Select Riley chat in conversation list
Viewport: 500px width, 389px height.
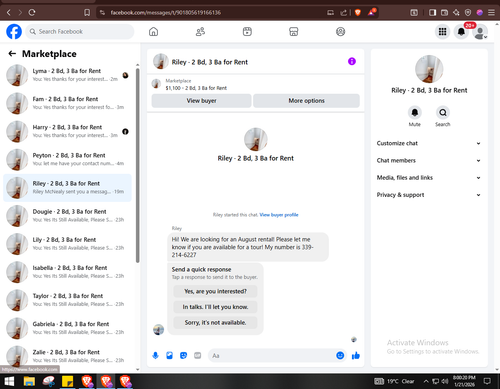tap(67, 188)
